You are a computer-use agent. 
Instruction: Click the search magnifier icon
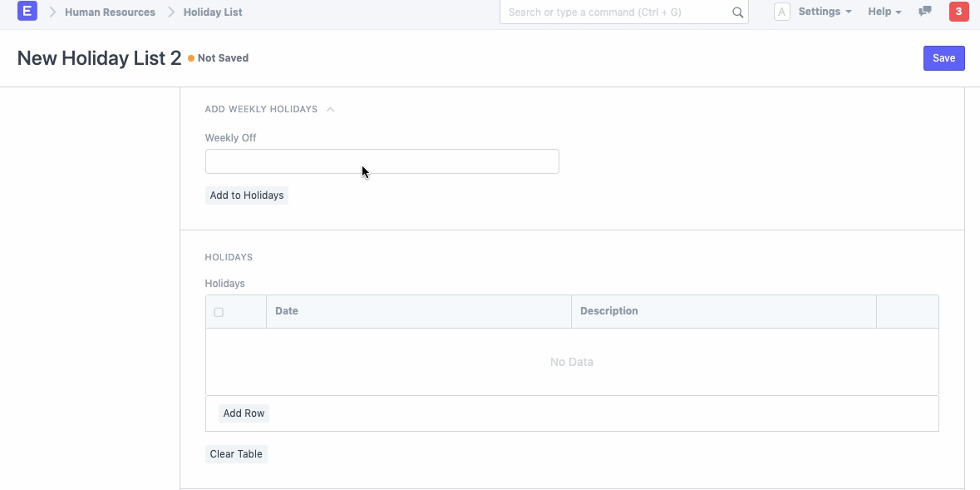tap(737, 12)
